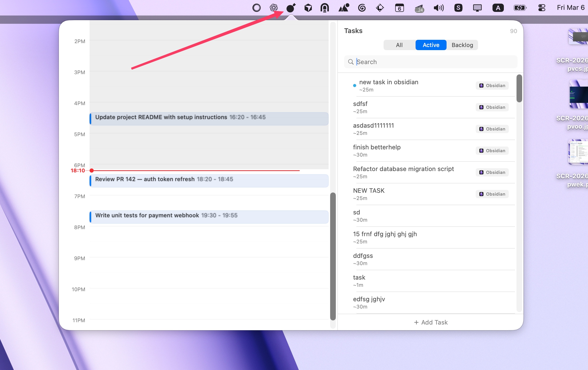588x370 pixels.
Task: Switch task filter to Backlog
Action: pyautogui.click(x=462, y=45)
